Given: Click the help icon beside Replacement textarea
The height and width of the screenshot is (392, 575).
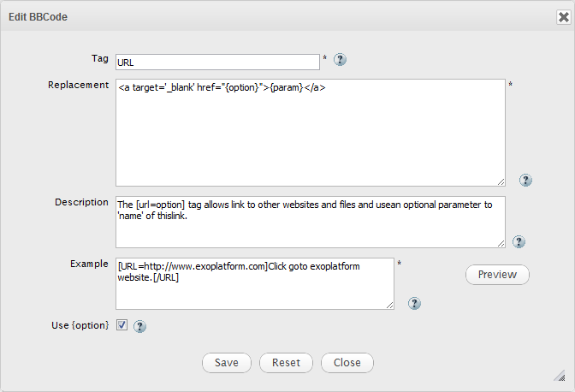Looking at the screenshot, I should pos(526,181).
